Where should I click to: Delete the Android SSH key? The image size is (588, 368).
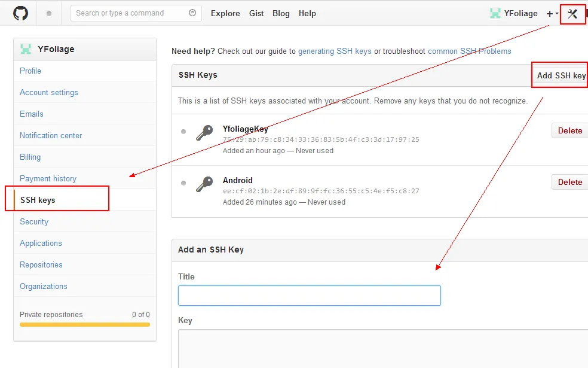point(570,182)
